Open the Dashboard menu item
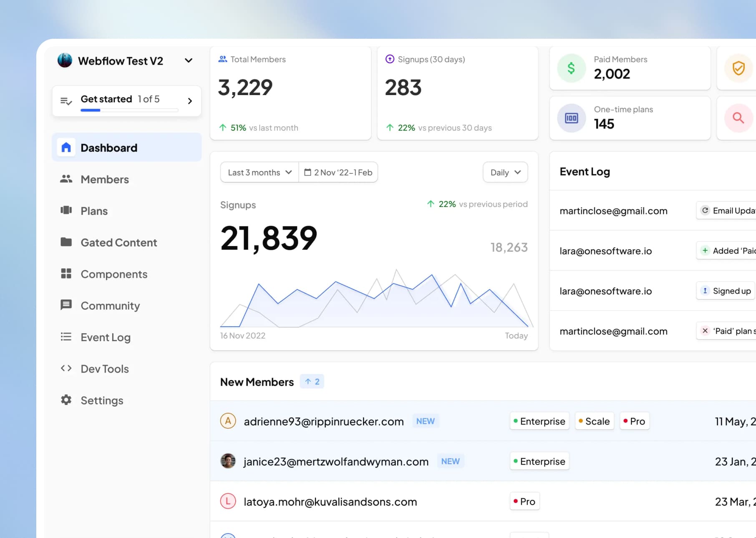Viewport: 756px width, 538px height. (x=127, y=148)
